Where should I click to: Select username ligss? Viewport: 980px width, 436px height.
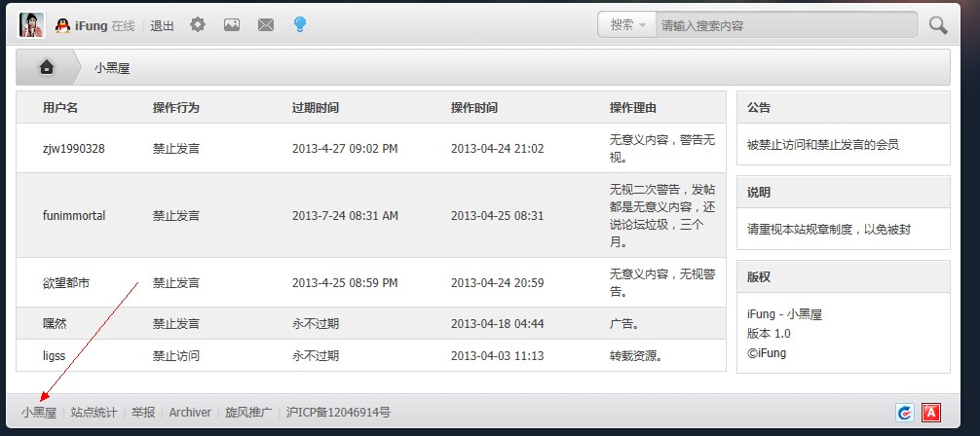54,356
